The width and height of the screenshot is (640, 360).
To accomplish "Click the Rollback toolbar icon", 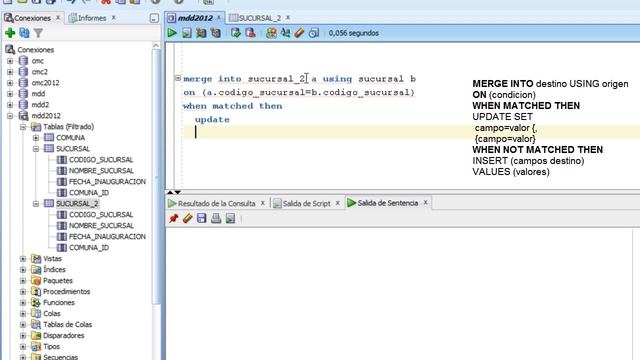I will [x=250, y=33].
